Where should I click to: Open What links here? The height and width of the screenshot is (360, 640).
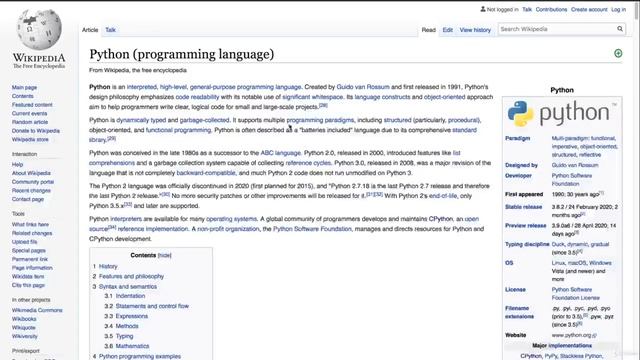(x=30, y=224)
